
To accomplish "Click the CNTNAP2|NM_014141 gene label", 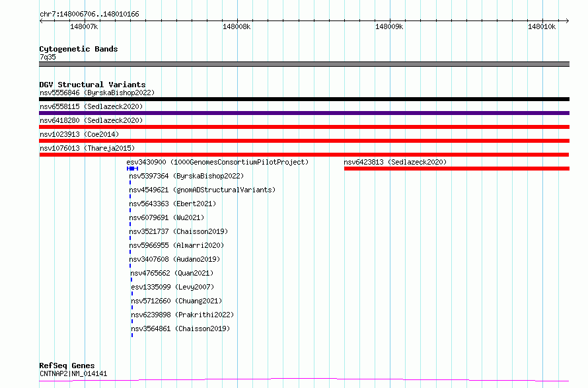I will [x=73, y=373].
